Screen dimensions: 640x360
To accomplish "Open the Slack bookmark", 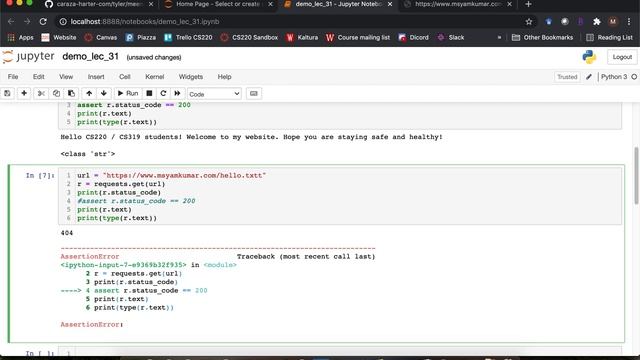I will click(x=451, y=38).
